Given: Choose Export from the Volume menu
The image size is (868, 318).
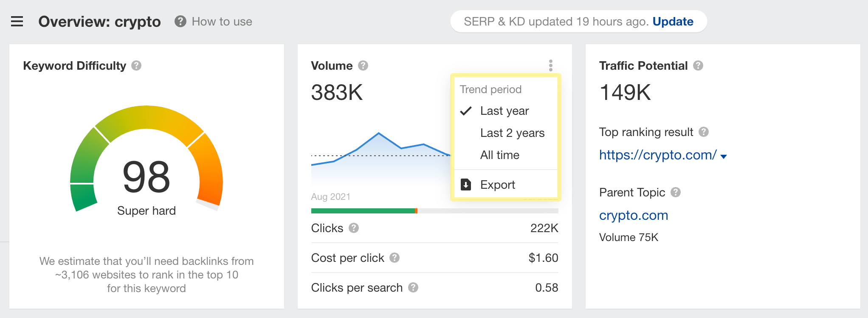Looking at the screenshot, I should point(505,185).
